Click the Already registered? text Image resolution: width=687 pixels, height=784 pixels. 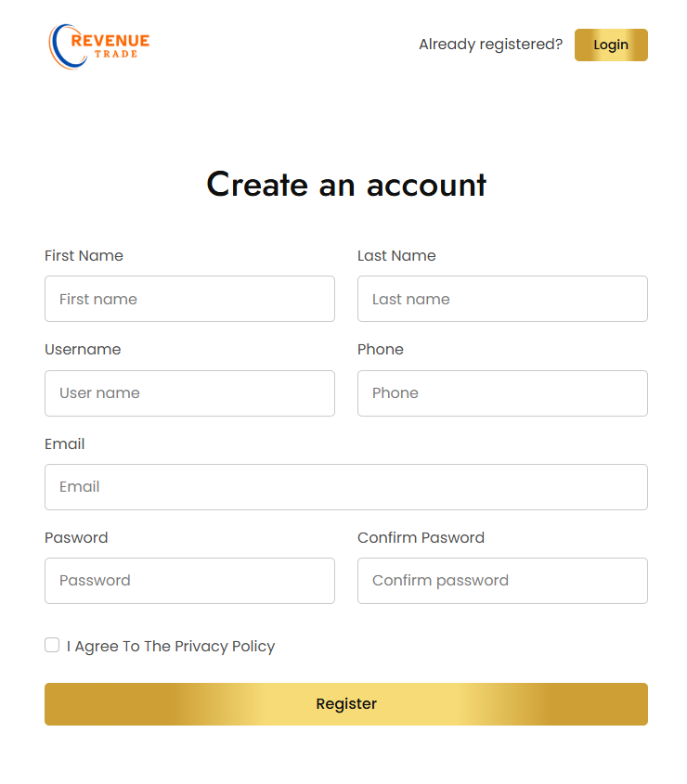point(490,44)
